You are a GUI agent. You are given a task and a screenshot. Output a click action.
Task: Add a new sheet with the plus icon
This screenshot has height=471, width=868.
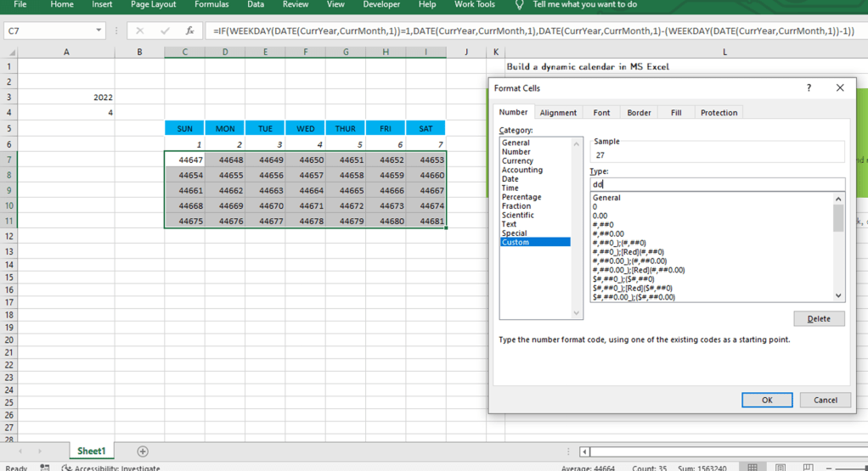pos(143,451)
